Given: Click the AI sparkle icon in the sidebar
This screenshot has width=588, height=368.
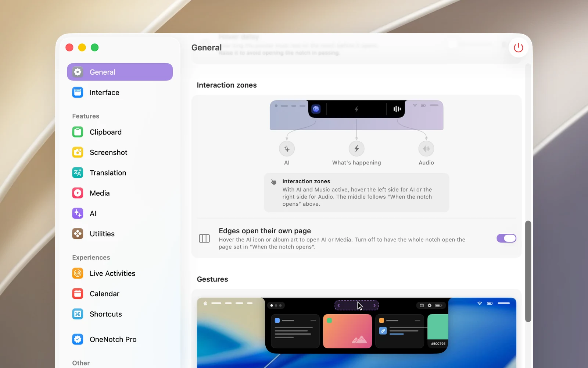Looking at the screenshot, I should [78, 213].
